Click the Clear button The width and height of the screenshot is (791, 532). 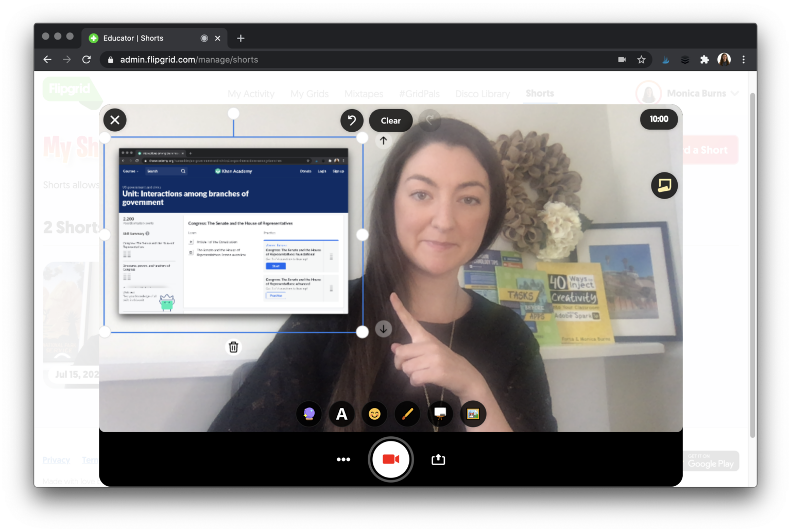coord(390,120)
